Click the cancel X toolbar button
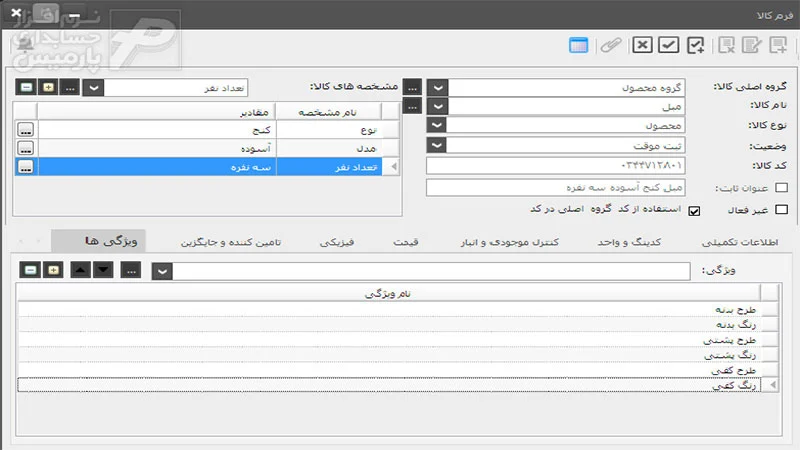 pos(642,45)
